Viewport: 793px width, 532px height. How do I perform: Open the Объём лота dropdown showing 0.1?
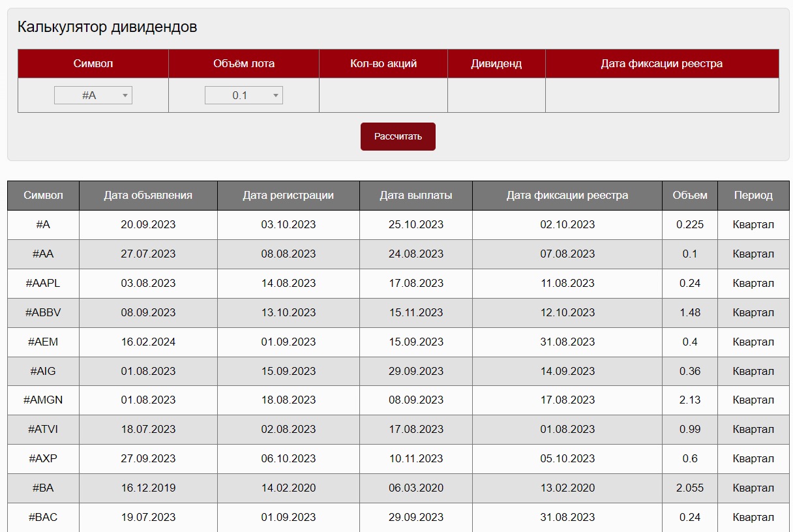(x=244, y=95)
